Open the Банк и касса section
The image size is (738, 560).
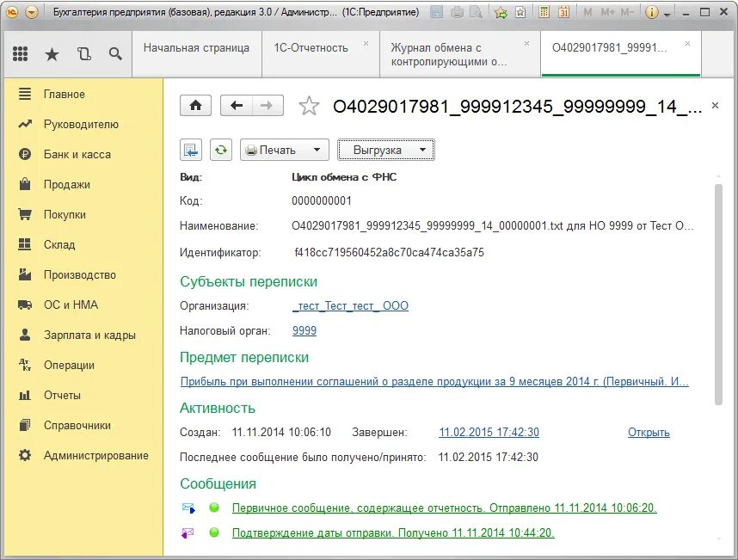(x=82, y=154)
